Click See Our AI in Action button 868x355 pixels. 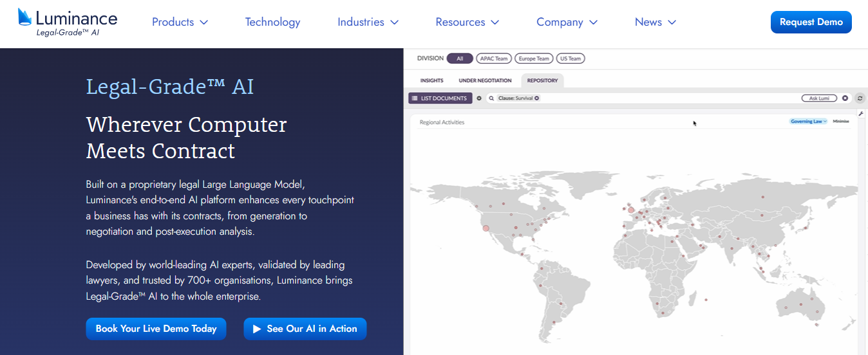(x=305, y=329)
